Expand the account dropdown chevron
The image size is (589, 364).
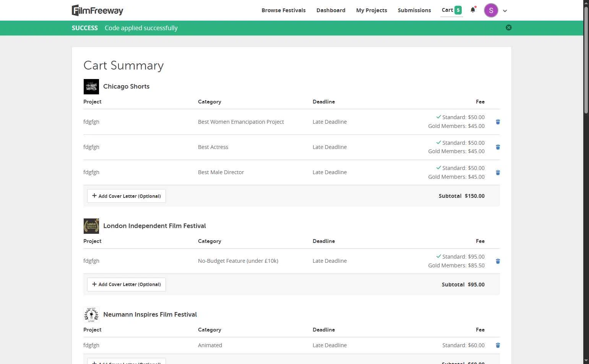tap(505, 11)
